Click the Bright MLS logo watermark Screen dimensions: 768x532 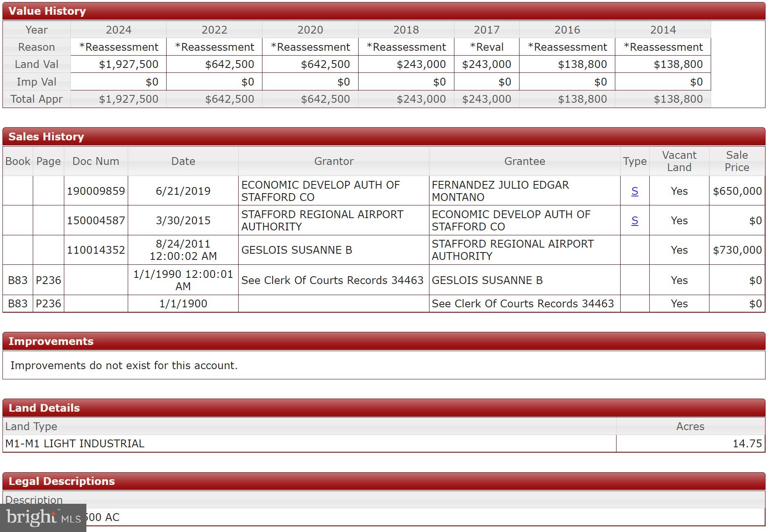pyautogui.click(x=43, y=518)
